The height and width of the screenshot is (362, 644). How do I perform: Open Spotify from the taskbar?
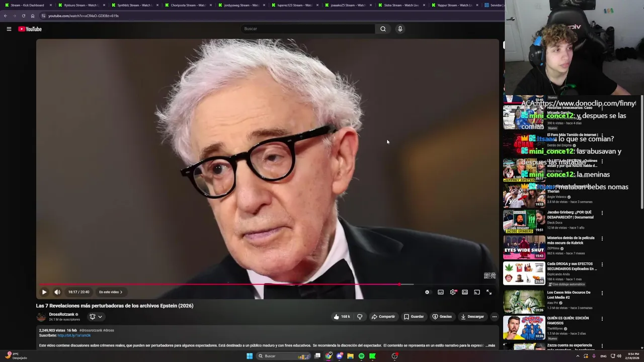pyautogui.click(x=361, y=356)
